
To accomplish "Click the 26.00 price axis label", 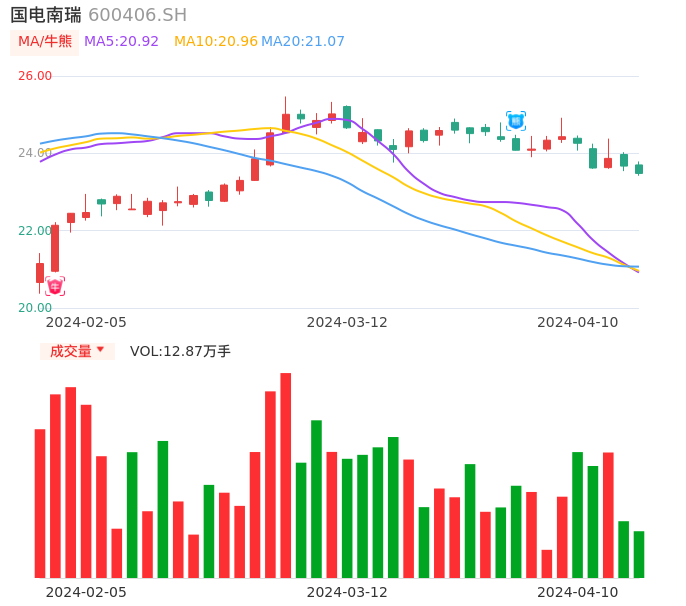I will (x=35, y=76).
